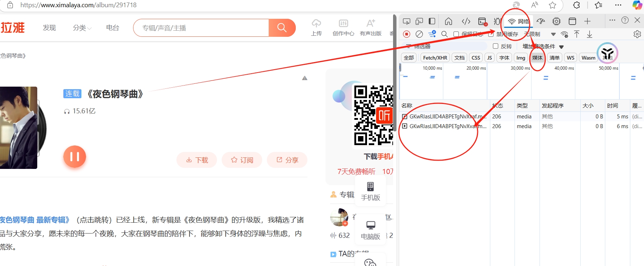Toggle the 禁用缓存 checkbox
Screen dimensions: 644x266
pos(491,34)
